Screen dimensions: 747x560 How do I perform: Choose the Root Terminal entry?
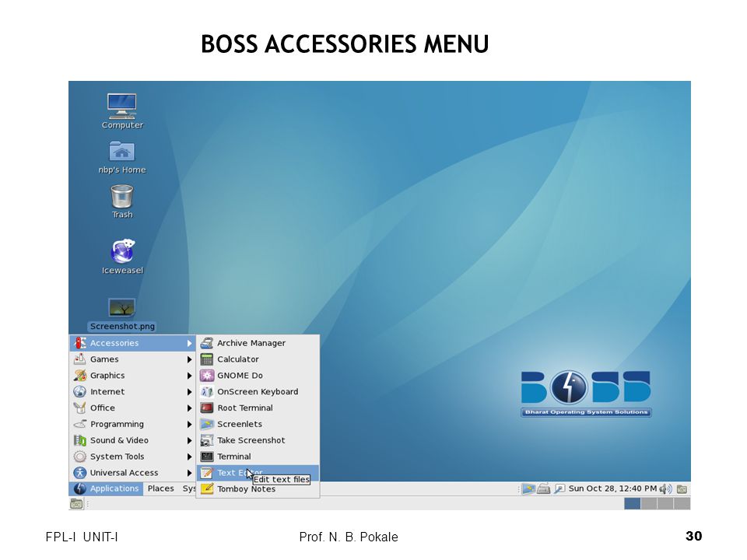tap(258, 408)
